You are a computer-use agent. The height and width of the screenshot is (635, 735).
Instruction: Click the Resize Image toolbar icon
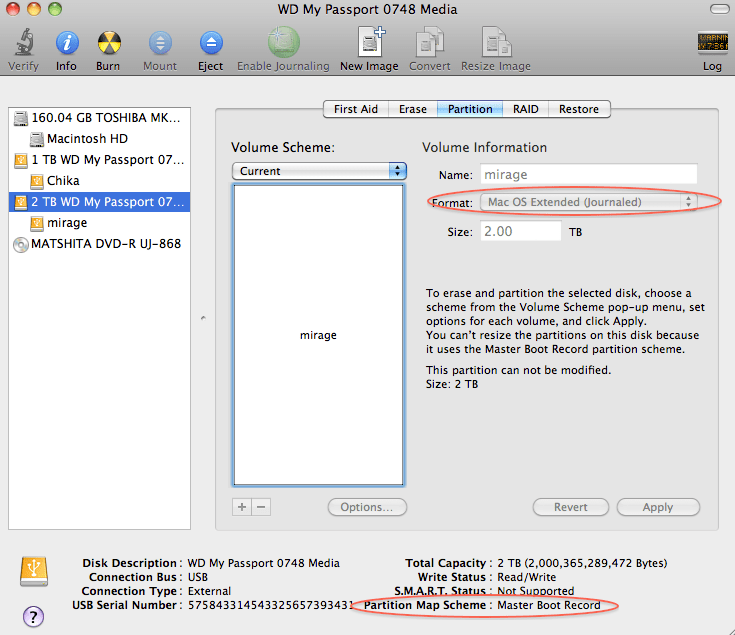coord(496,42)
